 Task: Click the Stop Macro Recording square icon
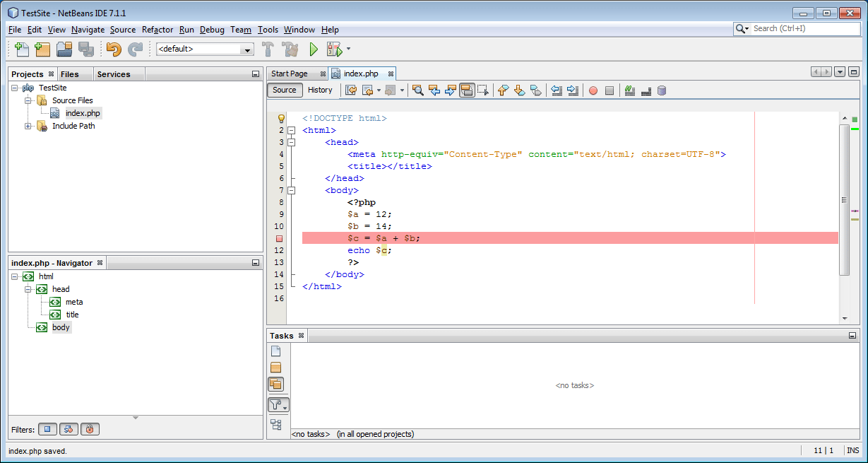coord(610,90)
